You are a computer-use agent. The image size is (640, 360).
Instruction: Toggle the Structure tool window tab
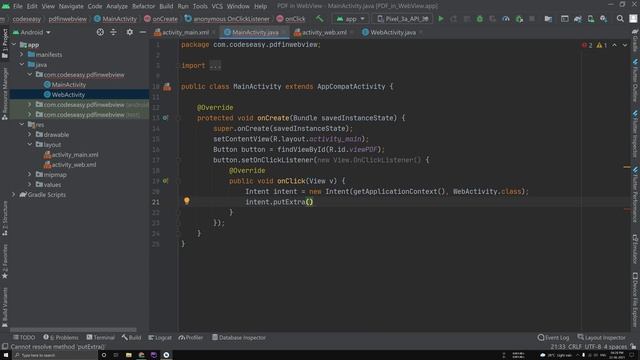point(5,218)
